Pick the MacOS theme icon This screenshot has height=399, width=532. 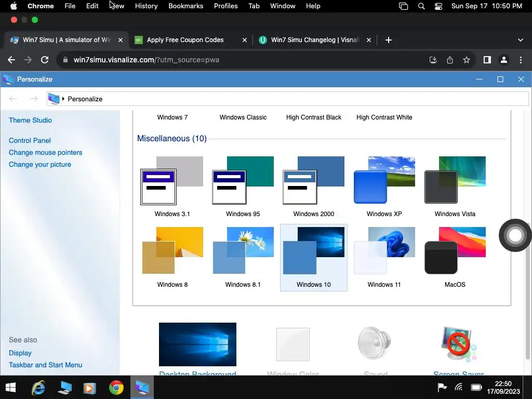(x=455, y=250)
